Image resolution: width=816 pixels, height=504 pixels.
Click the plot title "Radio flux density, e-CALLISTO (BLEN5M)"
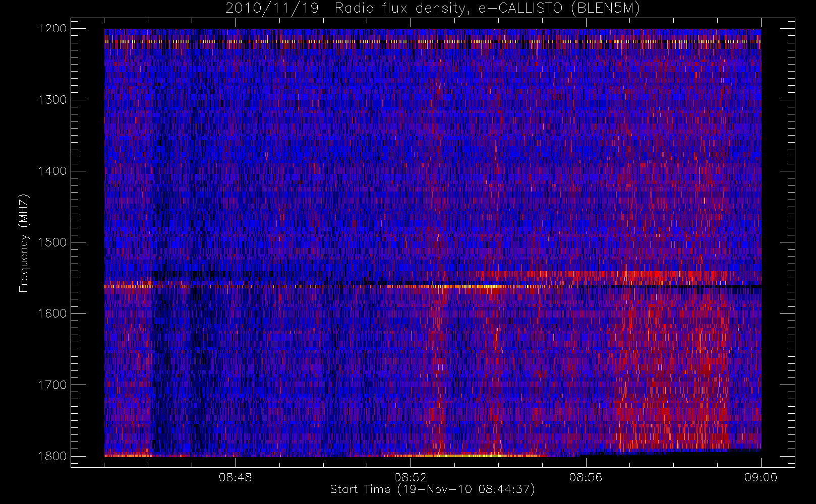click(x=487, y=9)
